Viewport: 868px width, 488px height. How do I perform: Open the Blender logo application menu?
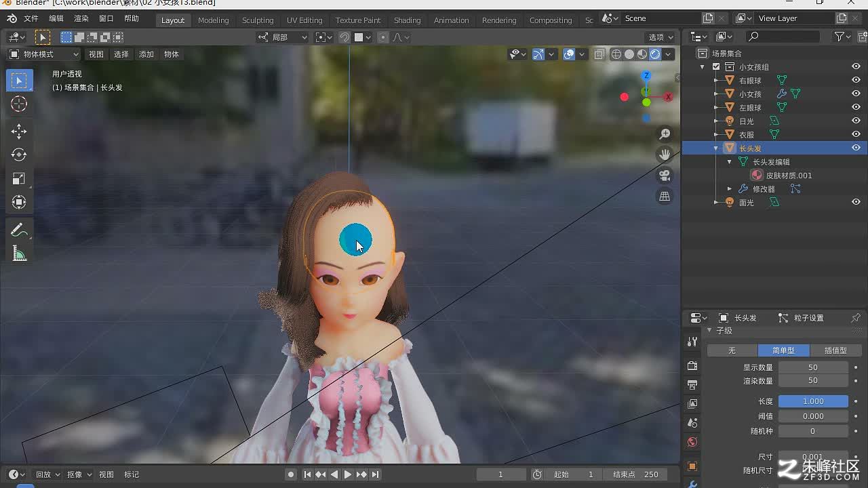pos(12,19)
